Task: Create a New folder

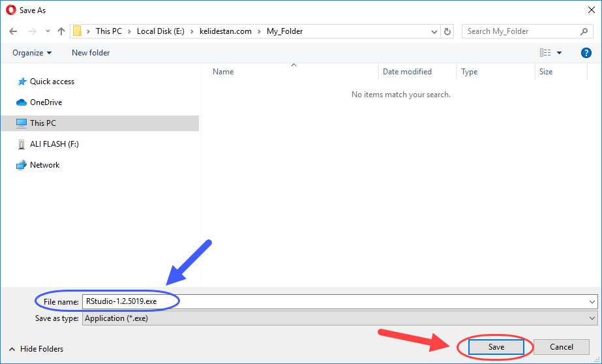Action: tap(91, 53)
